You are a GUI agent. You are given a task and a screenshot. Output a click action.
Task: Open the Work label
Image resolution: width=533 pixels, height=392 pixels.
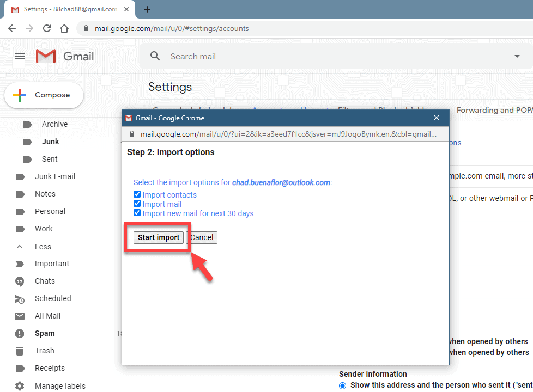[44, 229]
